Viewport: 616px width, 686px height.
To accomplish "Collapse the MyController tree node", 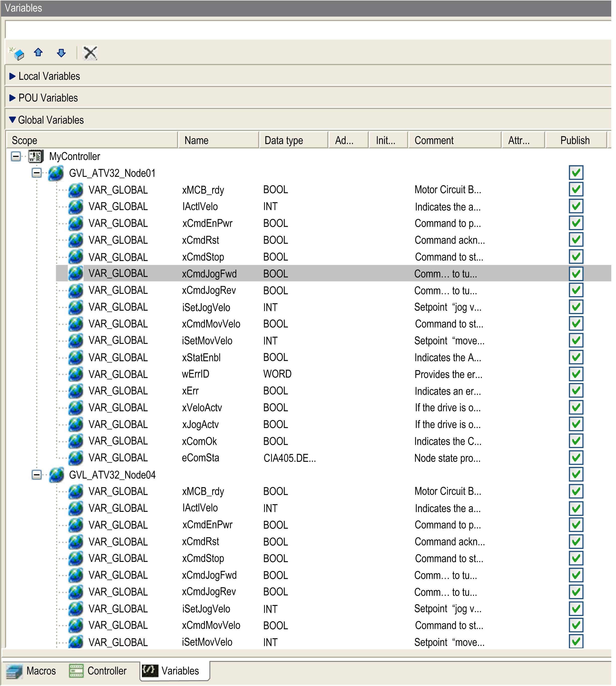I will point(16,156).
